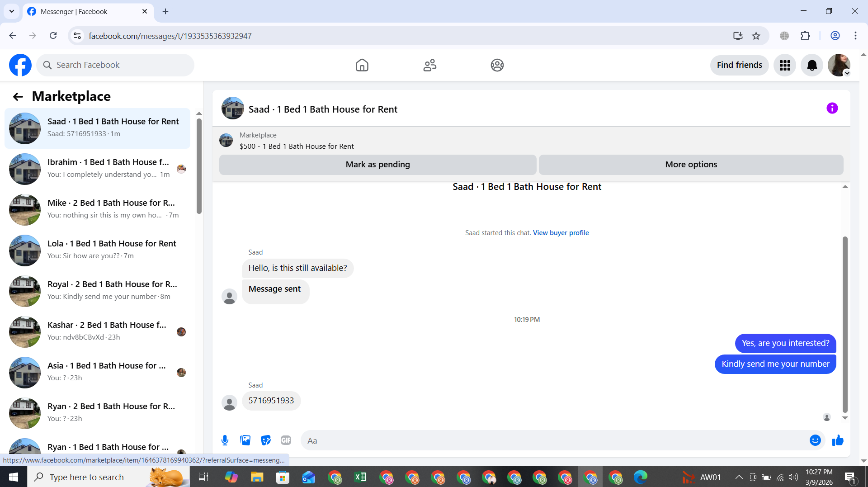Open notifications bell
Viewport: 868px width, 487px height.
(x=812, y=65)
